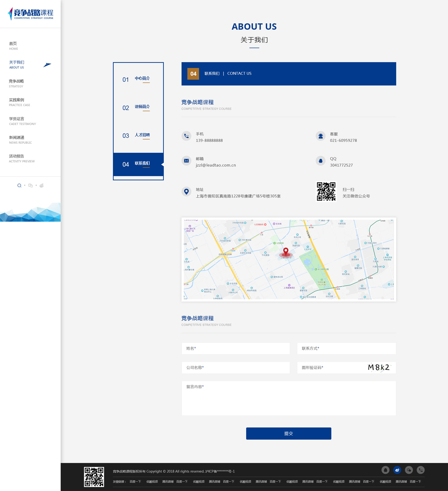This screenshot has width=448, height=491.
Task: Click the search icon in sidebar
Action: [19, 186]
